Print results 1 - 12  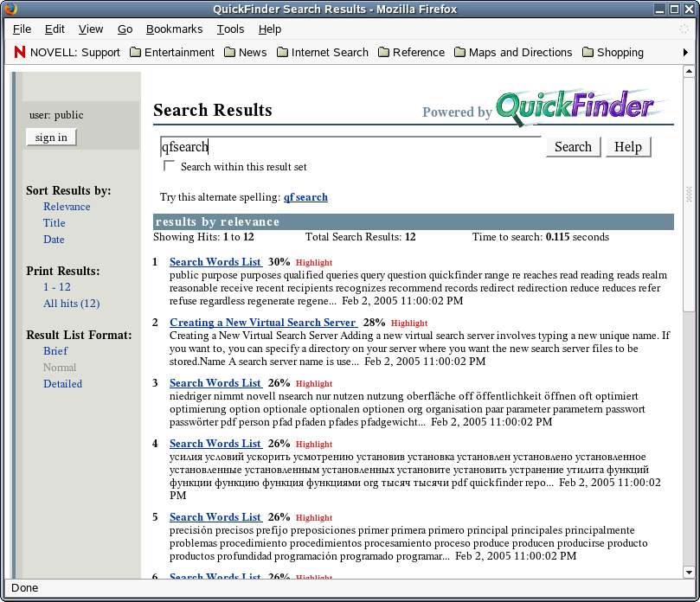coord(57,287)
